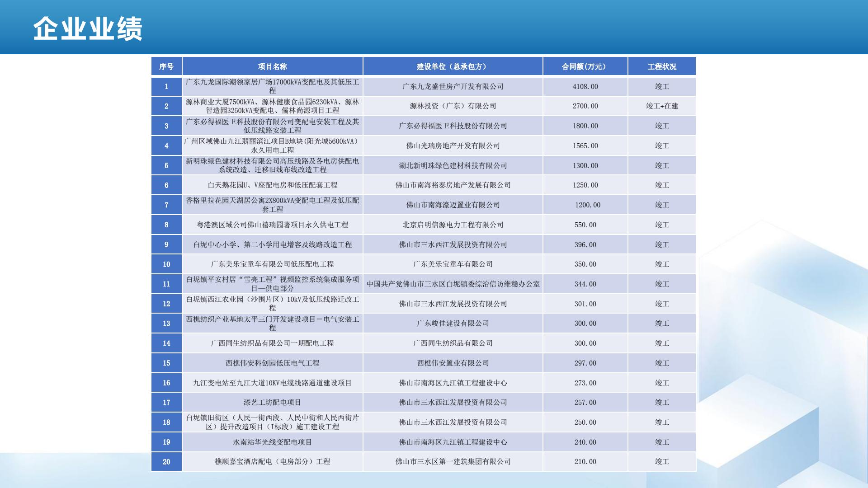Select company "北京启明信源电力工程有限公司"

click(453, 225)
